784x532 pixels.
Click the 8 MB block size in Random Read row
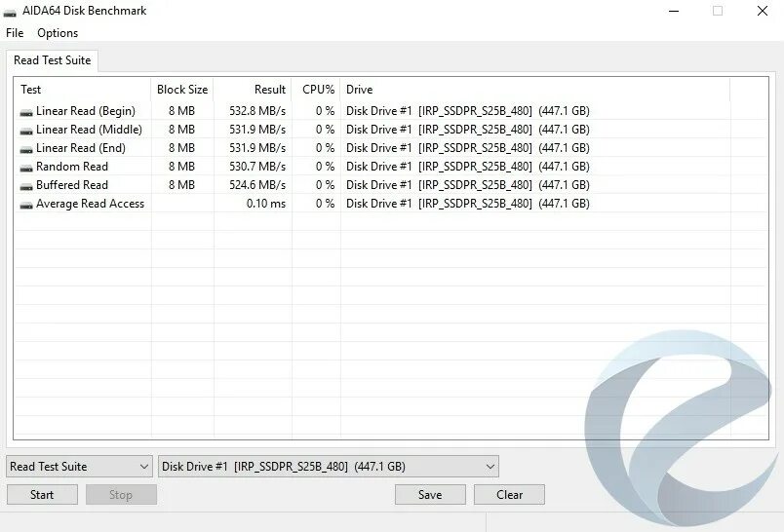pyautogui.click(x=181, y=167)
